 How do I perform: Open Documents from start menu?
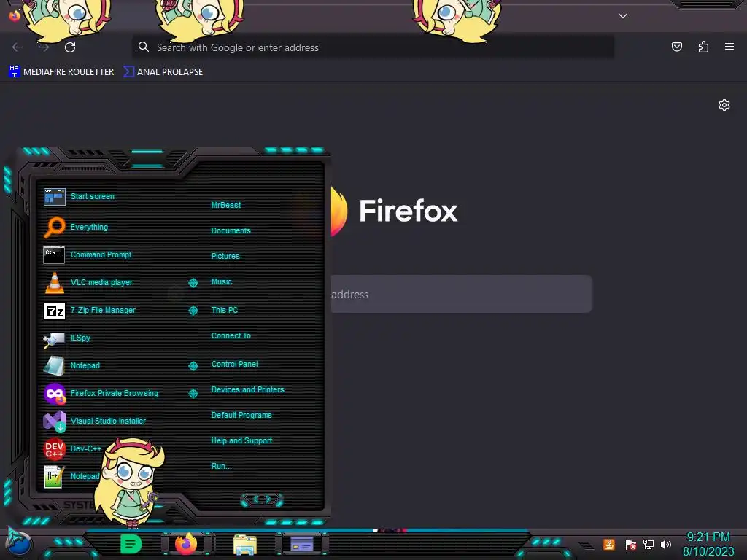231,230
